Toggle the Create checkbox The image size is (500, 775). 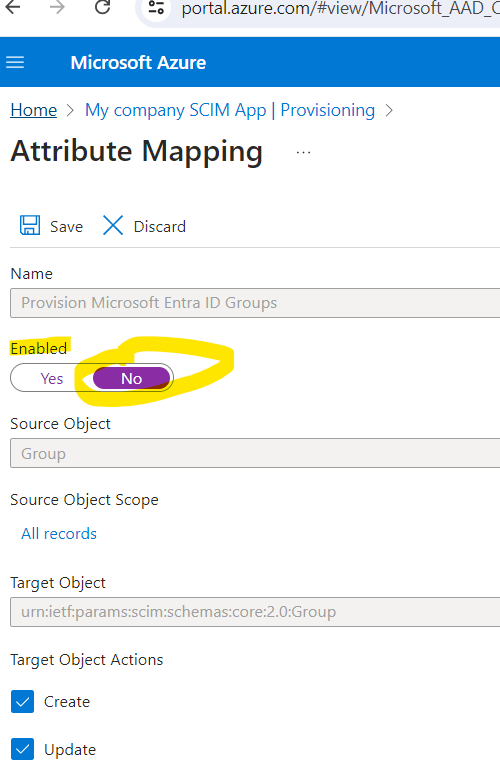pyautogui.click(x=23, y=701)
